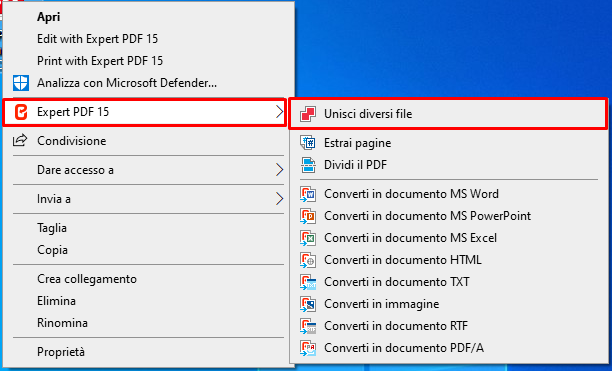Click the TXT conversion icon
The height and width of the screenshot is (371, 612).
(308, 282)
